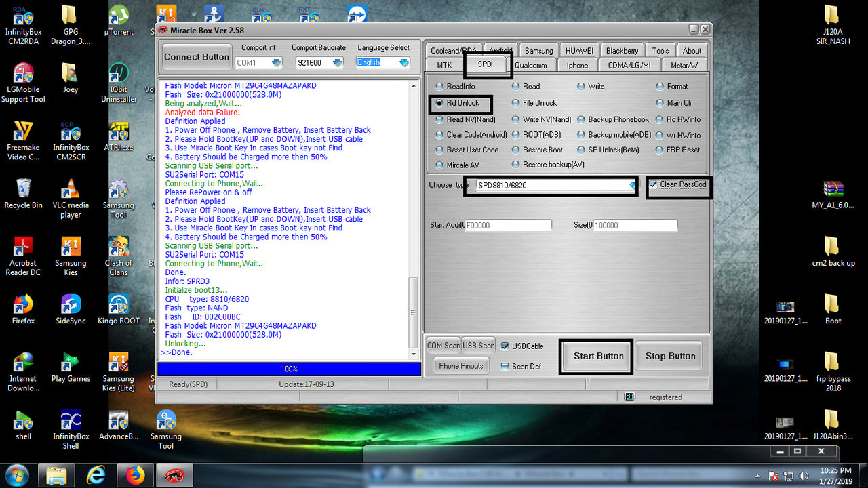Open the J120A SIR_NASH folder
Image resolution: width=868 pixels, height=488 pixels.
pyautogui.click(x=833, y=24)
